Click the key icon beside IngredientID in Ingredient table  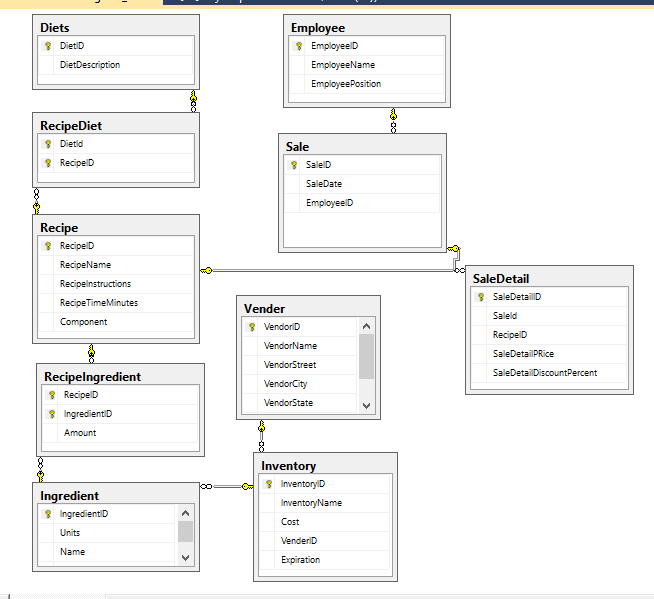point(48,514)
